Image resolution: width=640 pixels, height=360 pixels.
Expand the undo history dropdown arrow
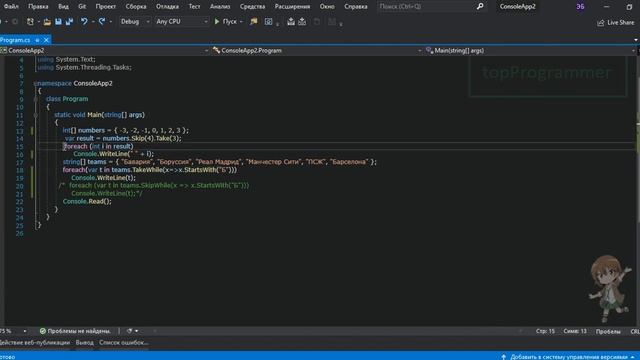[x=93, y=22]
